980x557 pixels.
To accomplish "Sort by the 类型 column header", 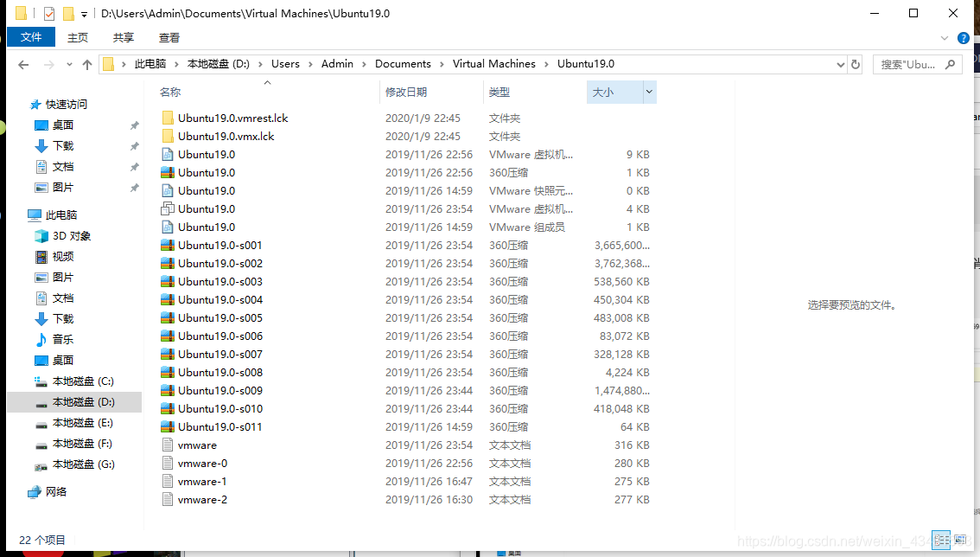I will tap(499, 92).
